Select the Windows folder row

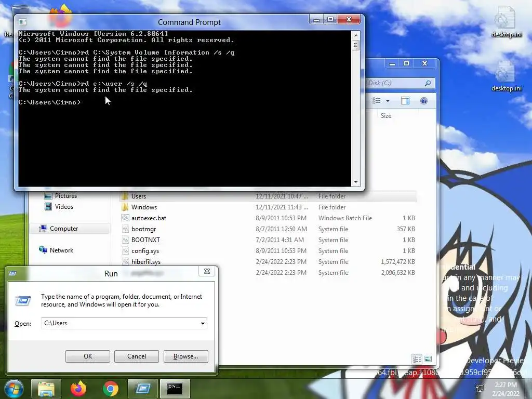pyautogui.click(x=268, y=207)
